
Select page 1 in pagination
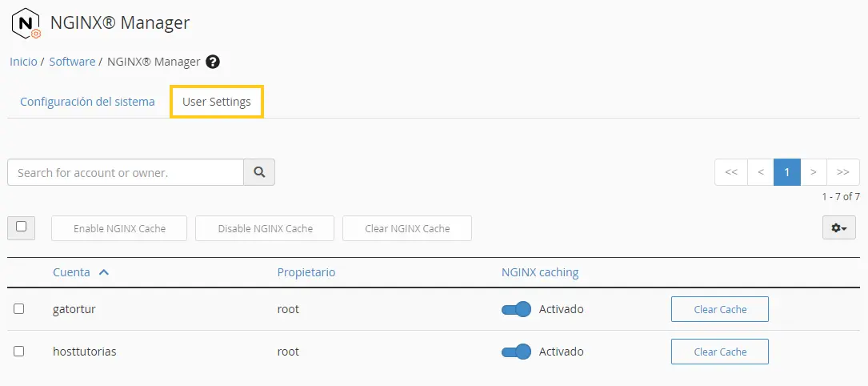point(787,172)
